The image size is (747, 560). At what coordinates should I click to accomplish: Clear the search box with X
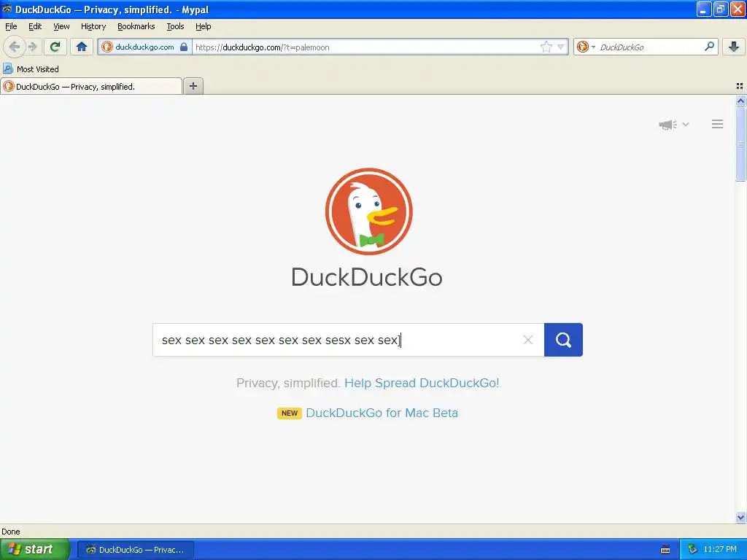click(x=528, y=340)
